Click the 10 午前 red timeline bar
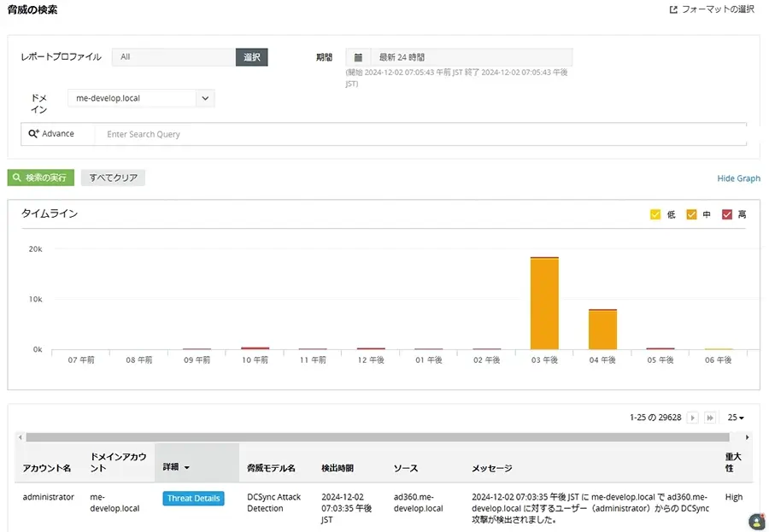This screenshot has width=769, height=532. pos(255,348)
